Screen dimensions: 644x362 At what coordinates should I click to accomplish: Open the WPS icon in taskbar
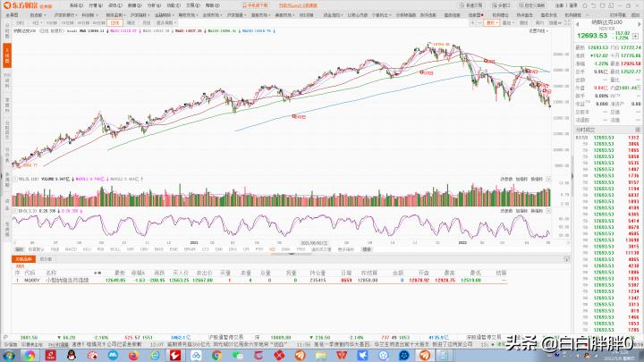(x=342, y=355)
